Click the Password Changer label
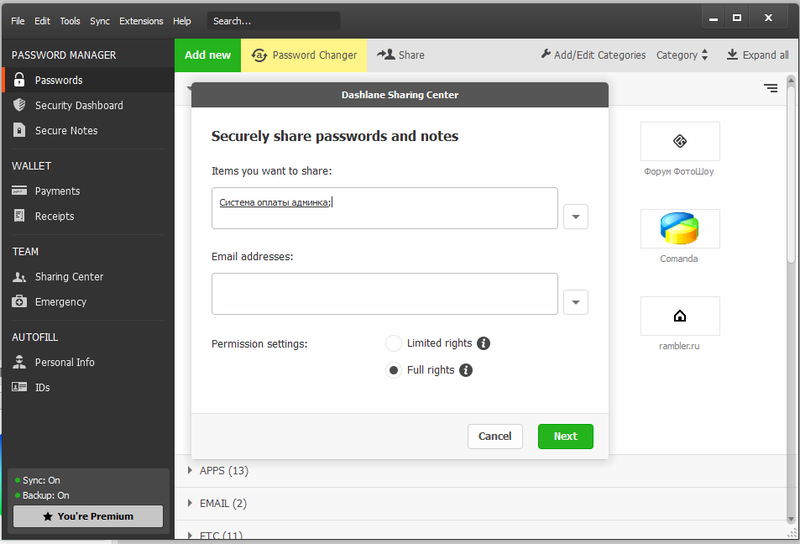This screenshot has width=800, height=544. 314,55
